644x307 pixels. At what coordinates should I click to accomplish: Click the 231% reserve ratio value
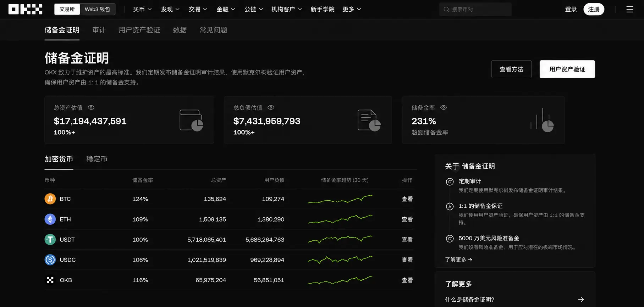pos(424,121)
